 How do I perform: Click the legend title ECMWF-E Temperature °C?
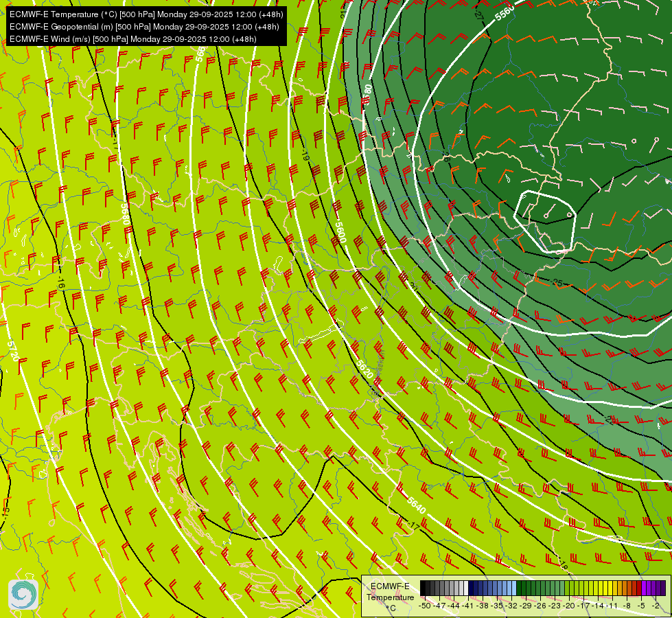390,597
